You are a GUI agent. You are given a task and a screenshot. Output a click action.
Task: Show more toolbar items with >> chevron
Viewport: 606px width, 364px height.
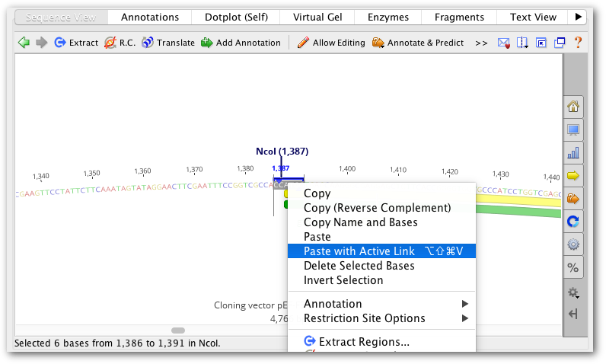(481, 43)
